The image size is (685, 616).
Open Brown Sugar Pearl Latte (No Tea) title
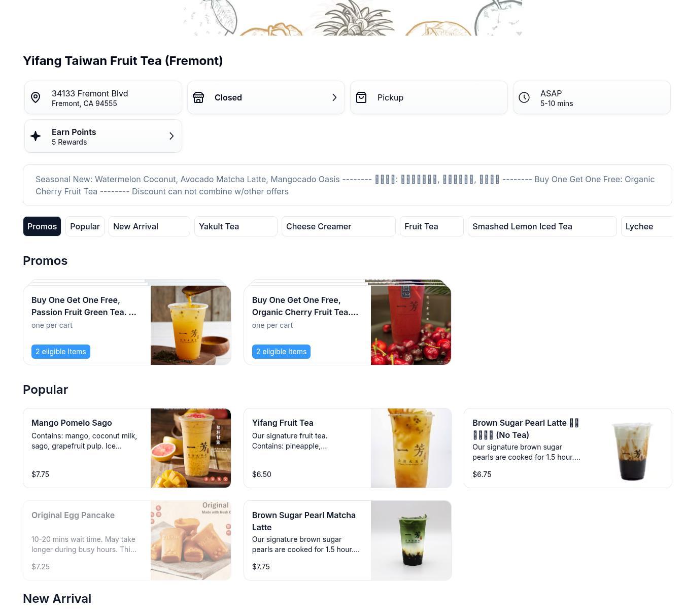click(526, 429)
